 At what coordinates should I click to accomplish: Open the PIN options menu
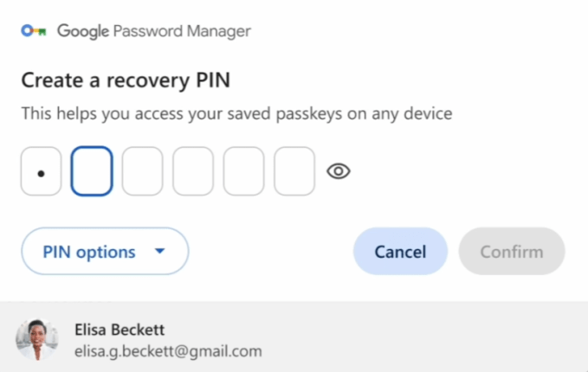tap(104, 252)
